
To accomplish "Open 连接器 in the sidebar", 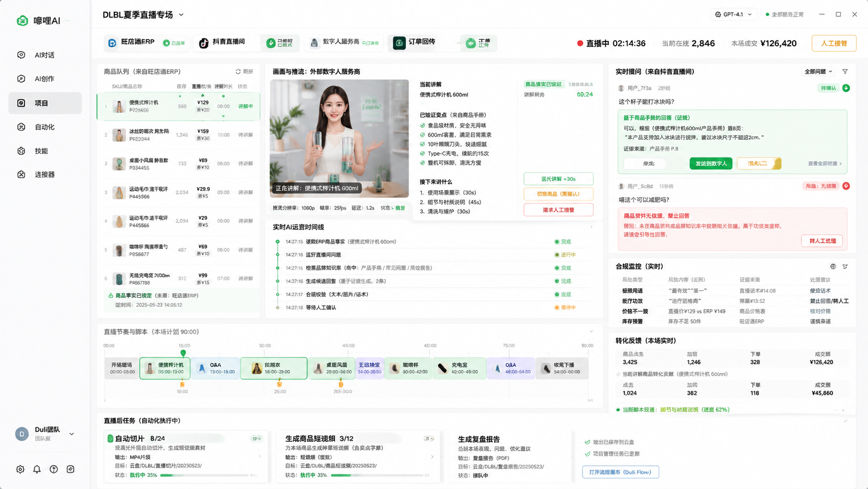I will point(45,175).
